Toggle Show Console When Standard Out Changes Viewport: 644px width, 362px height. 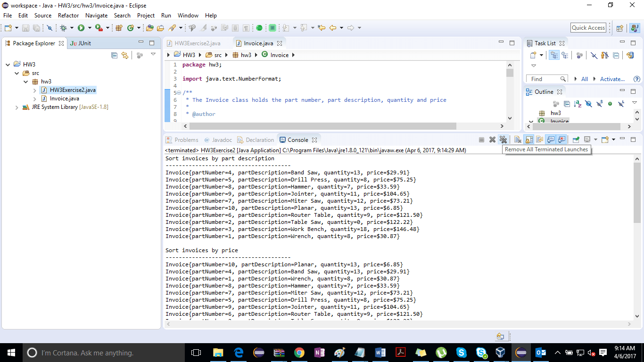[x=550, y=140]
